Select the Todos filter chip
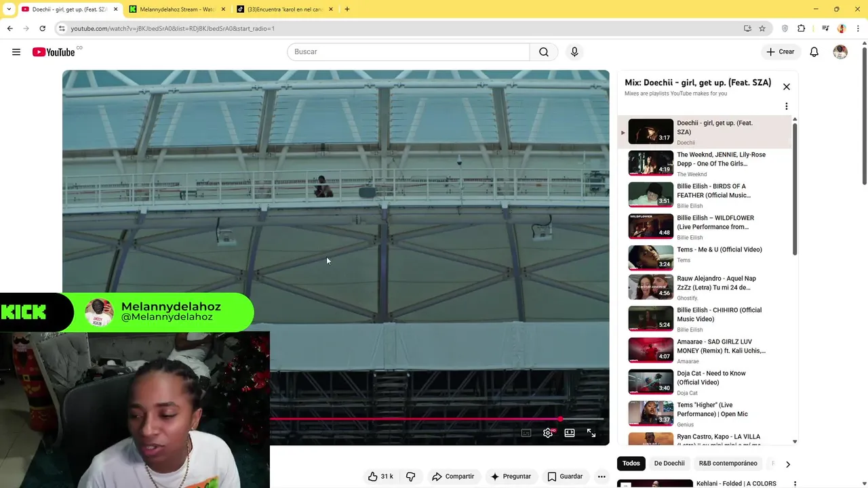 [631, 464]
